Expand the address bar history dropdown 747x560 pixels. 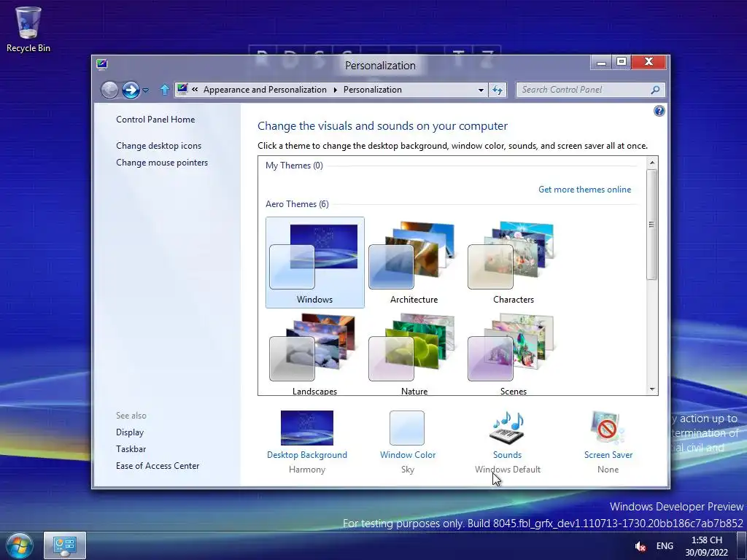click(481, 90)
